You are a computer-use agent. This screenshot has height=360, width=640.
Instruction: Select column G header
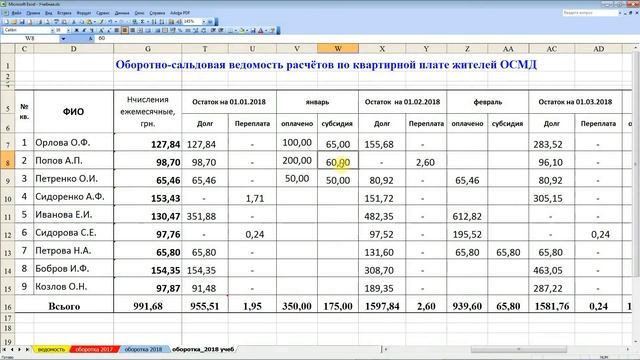pos(148,49)
